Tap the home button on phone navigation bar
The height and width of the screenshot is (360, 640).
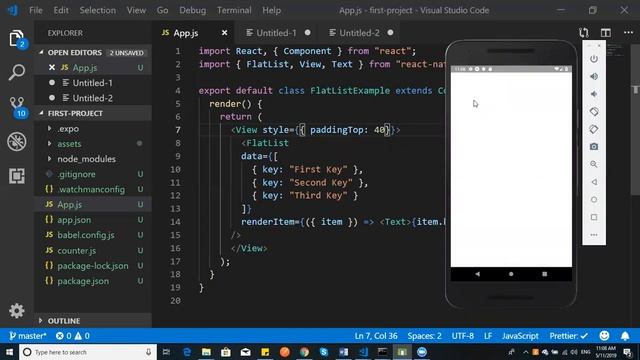511,274
